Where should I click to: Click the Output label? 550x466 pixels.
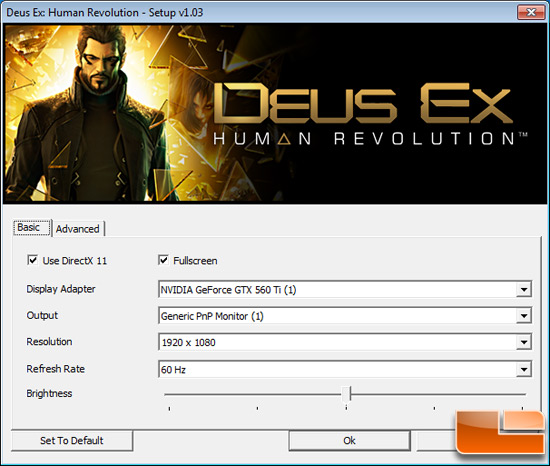point(42,315)
